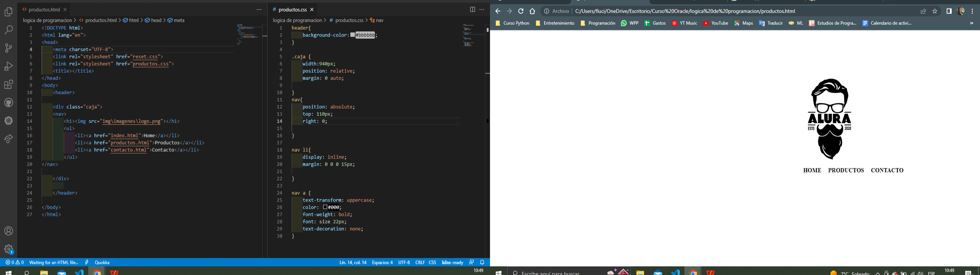
Task: Click 'Lín. 14, col. 14' to go to line
Action: [x=353, y=262]
